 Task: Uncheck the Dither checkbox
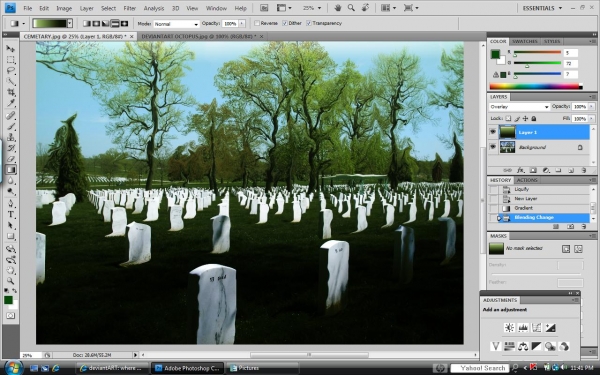tap(285, 23)
